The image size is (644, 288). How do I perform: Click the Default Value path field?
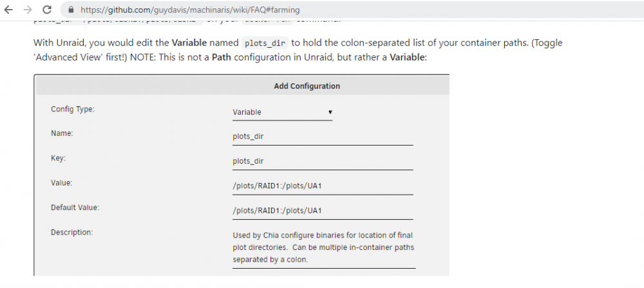(x=323, y=211)
